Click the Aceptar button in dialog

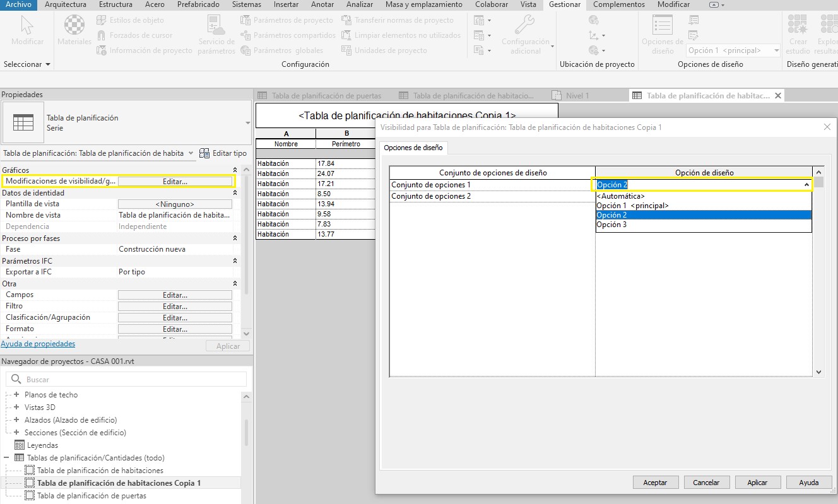pyautogui.click(x=655, y=483)
